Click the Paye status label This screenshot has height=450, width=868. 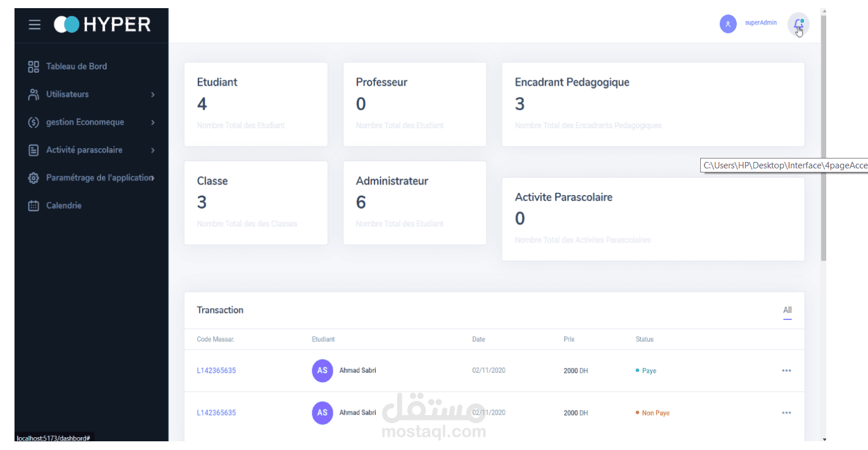[649, 370]
